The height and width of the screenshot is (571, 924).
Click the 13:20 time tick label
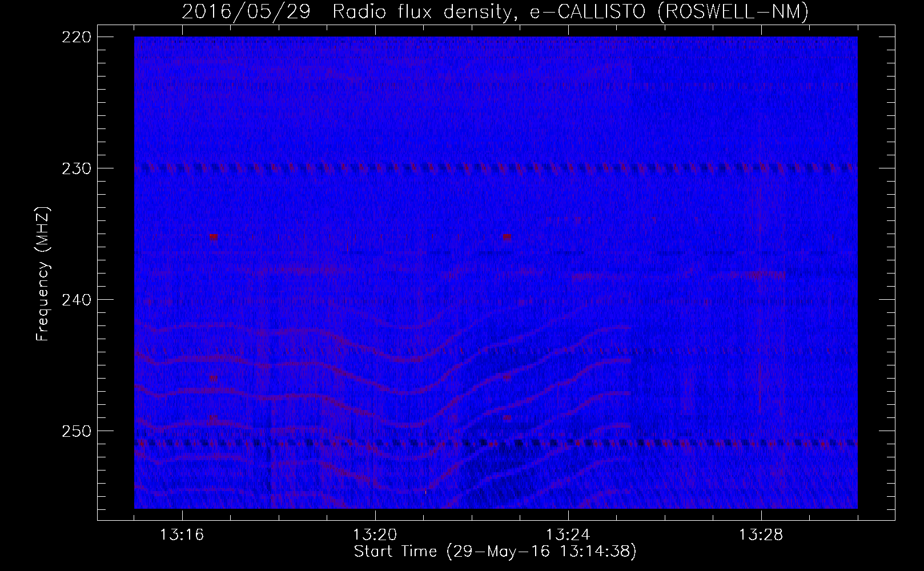click(375, 535)
